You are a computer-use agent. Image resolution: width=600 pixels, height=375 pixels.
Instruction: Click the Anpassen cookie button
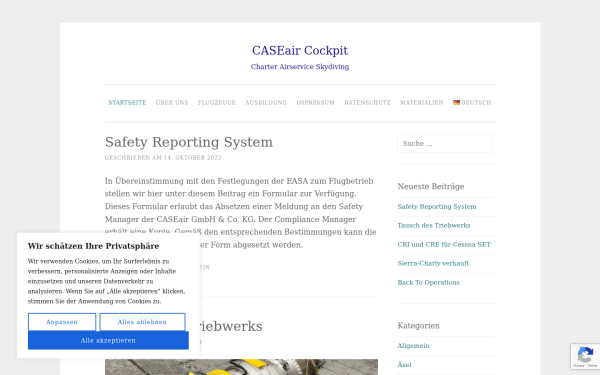click(62, 322)
